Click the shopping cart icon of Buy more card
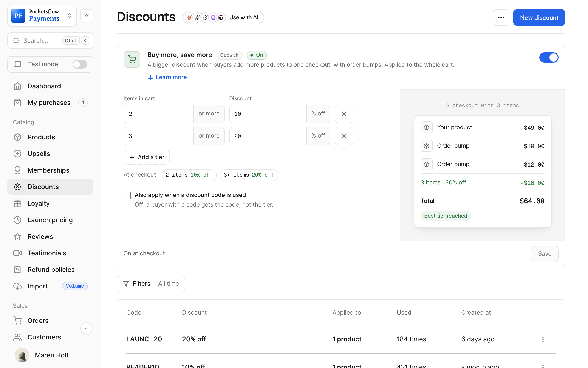 [132, 59]
